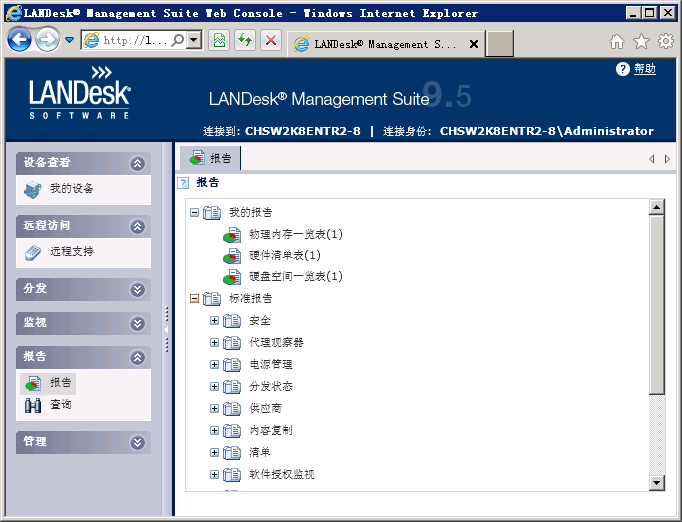This screenshot has height=522, width=682.
Task: Open 我的设备 in the sidebar
Action: [72, 188]
